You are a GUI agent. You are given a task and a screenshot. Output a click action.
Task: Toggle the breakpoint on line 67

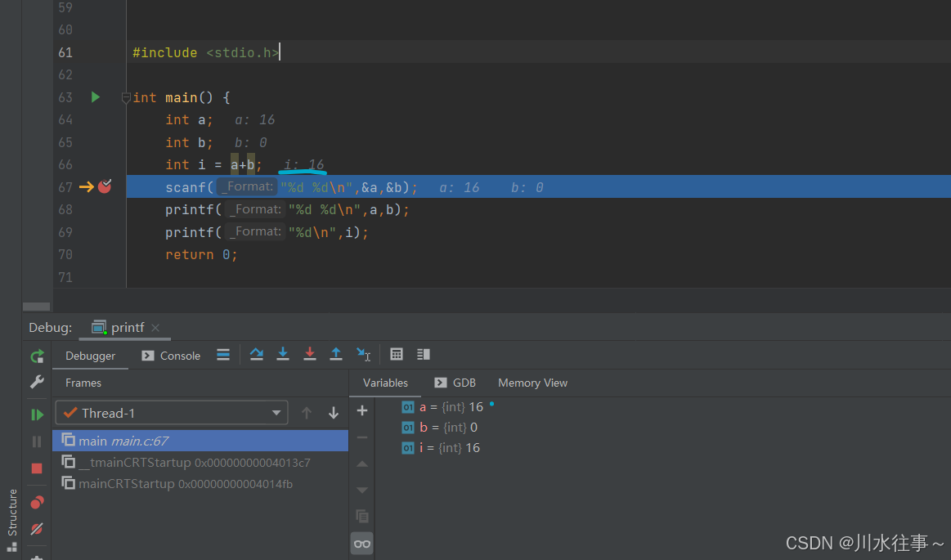point(105,186)
